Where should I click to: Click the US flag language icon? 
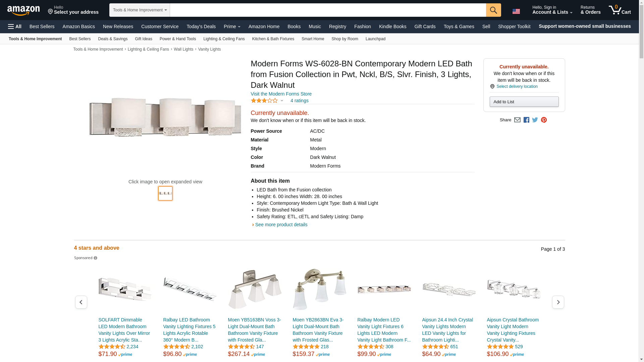(x=516, y=11)
